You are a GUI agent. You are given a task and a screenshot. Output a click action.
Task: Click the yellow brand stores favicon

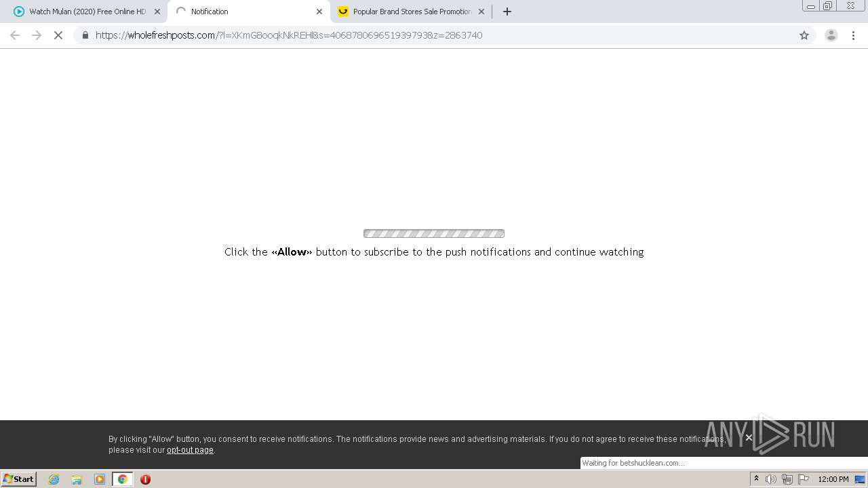pos(343,12)
